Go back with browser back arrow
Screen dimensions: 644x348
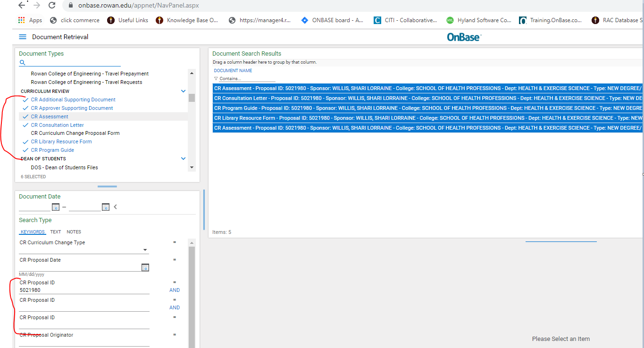pyautogui.click(x=21, y=5)
